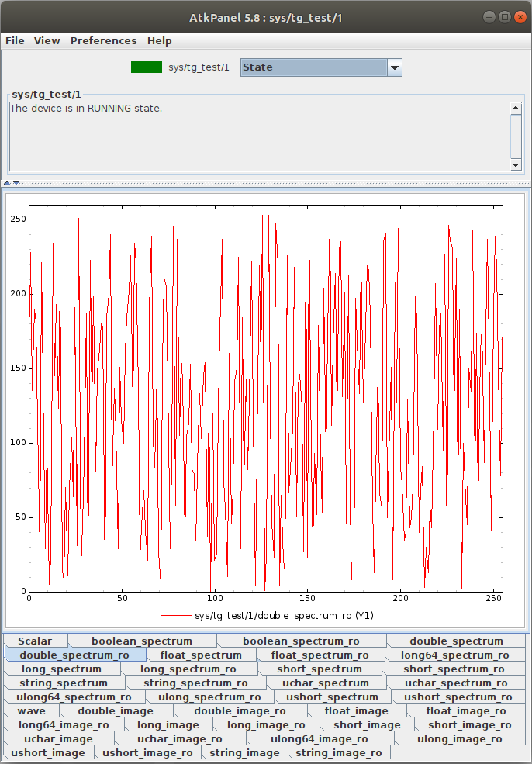
Task: Show the long_spectrum tab
Action: click(61, 669)
